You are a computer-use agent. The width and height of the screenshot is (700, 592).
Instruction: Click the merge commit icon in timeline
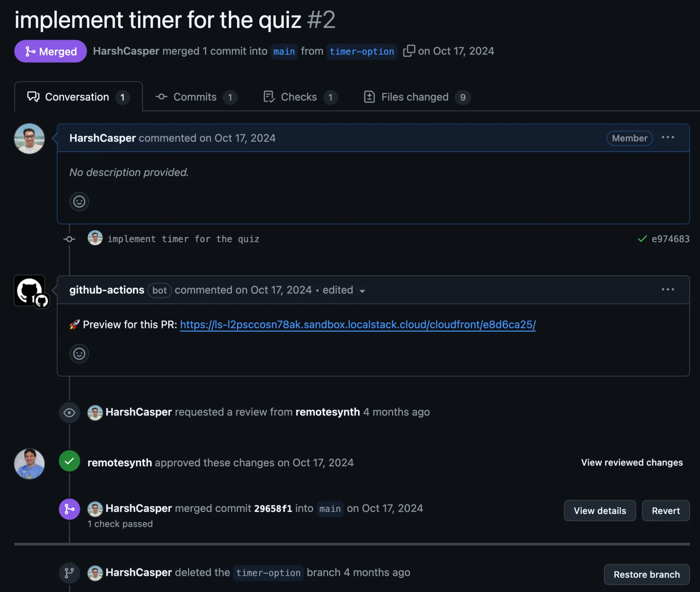point(69,509)
